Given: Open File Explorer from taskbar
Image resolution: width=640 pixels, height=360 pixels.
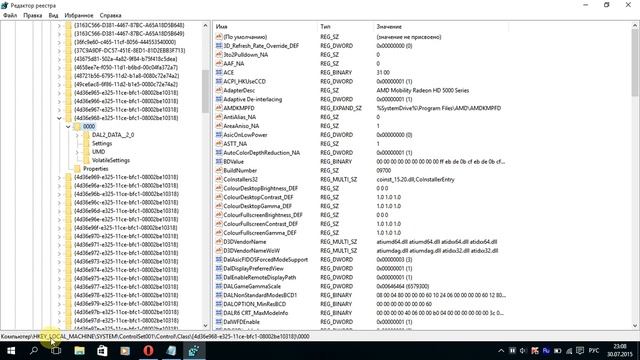Looking at the screenshot, I should 79,351.
